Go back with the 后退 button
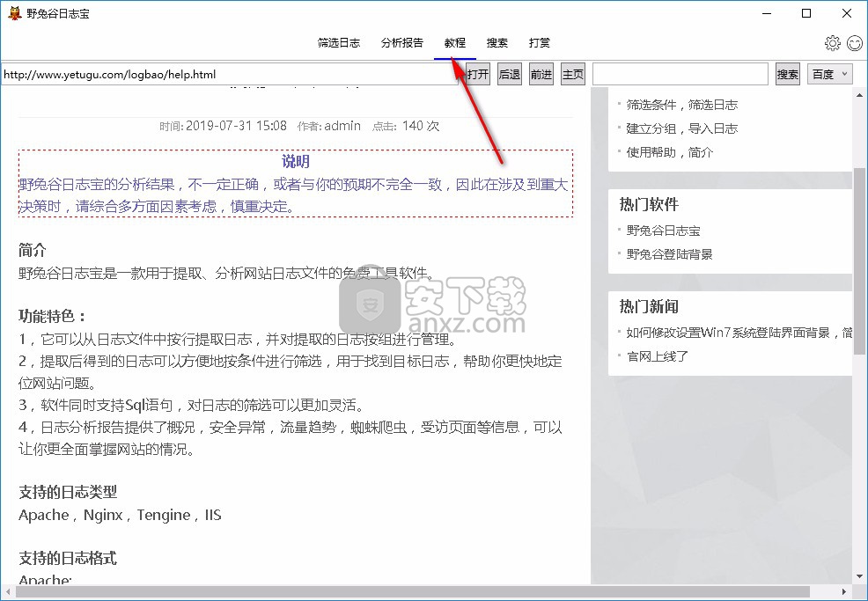868x601 pixels. pos(510,74)
